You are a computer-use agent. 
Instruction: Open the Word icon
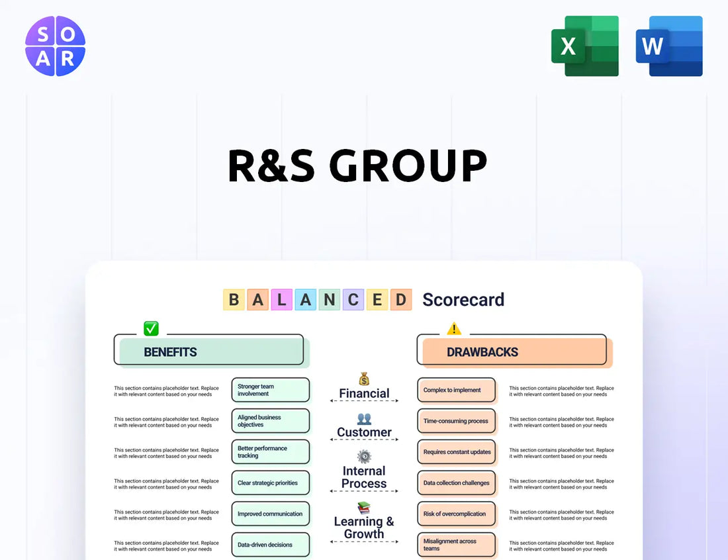click(x=669, y=46)
